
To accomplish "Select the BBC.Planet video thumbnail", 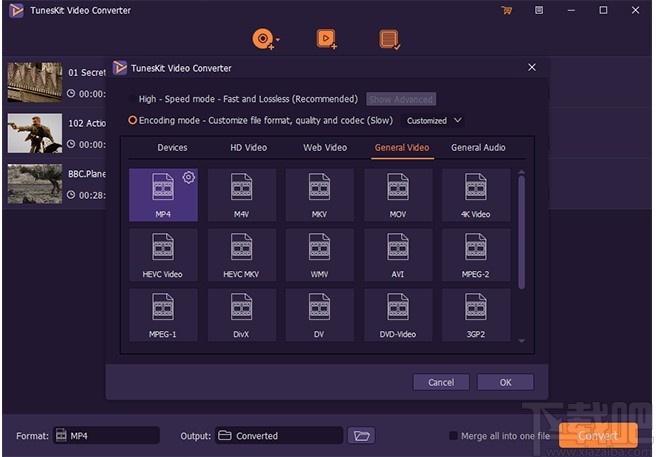I will coord(35,184).
